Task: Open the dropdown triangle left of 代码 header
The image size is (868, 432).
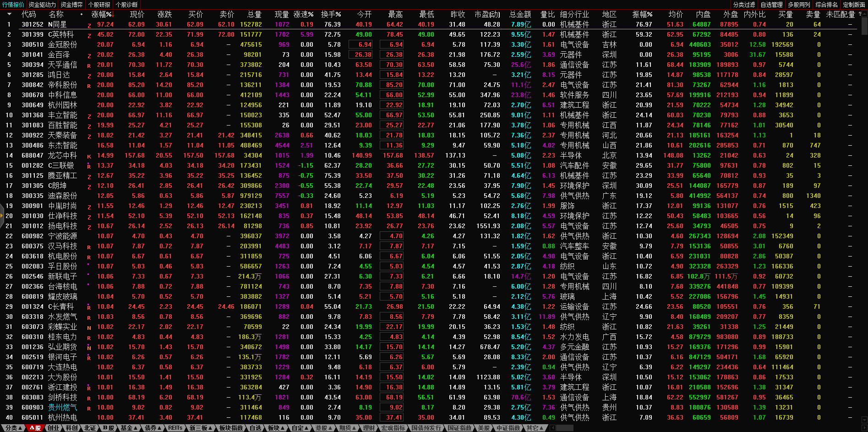Action: point(9,14)
